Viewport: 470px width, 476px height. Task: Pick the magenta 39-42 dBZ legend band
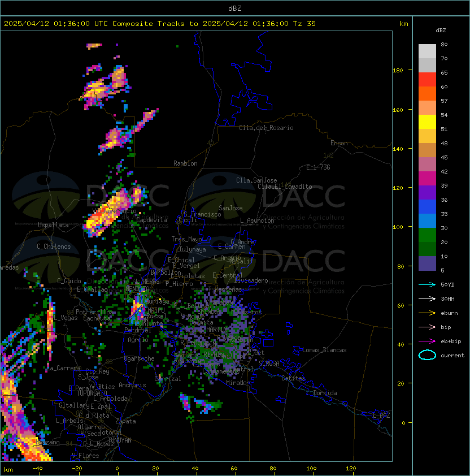click(x=427, y=179)
